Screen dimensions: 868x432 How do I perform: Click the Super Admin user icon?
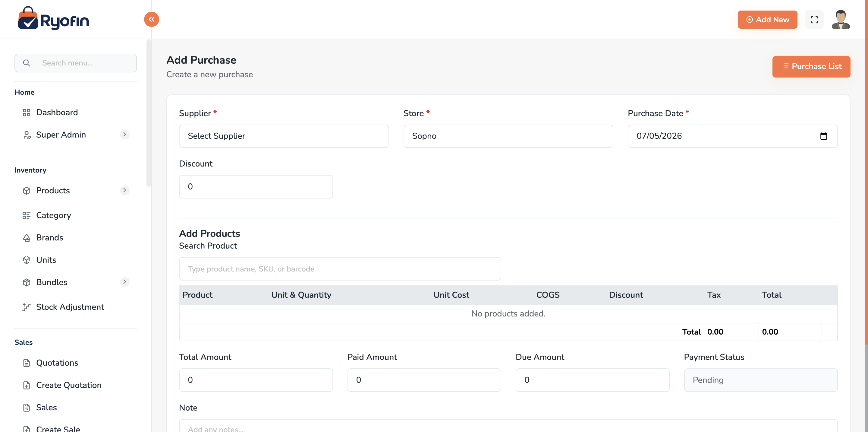[27, 135]
